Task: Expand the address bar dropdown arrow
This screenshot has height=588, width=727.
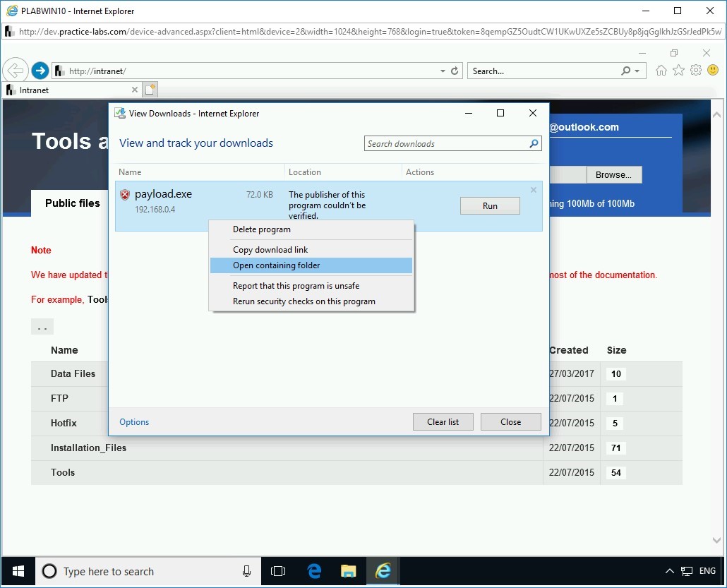Action: [443, 71]
